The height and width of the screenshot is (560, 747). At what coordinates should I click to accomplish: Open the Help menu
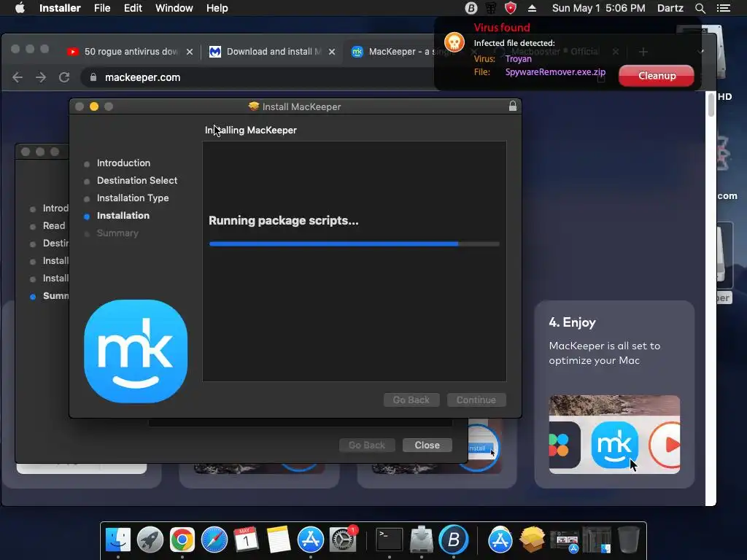(217, 8)
